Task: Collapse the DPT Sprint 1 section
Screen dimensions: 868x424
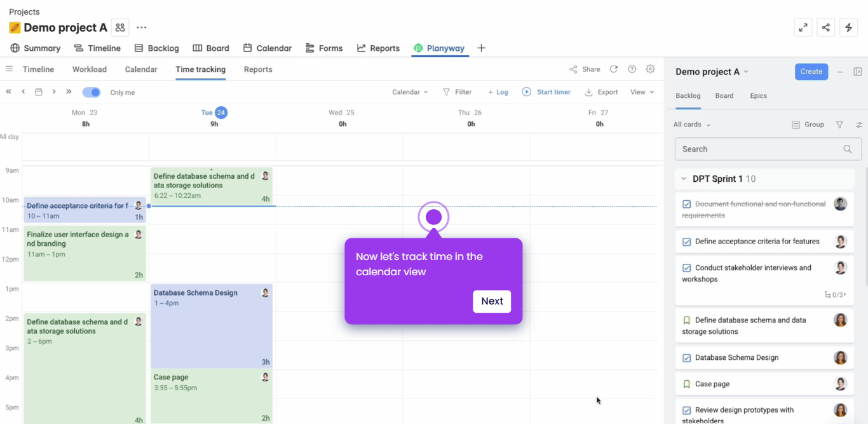Action: (684, 179)
